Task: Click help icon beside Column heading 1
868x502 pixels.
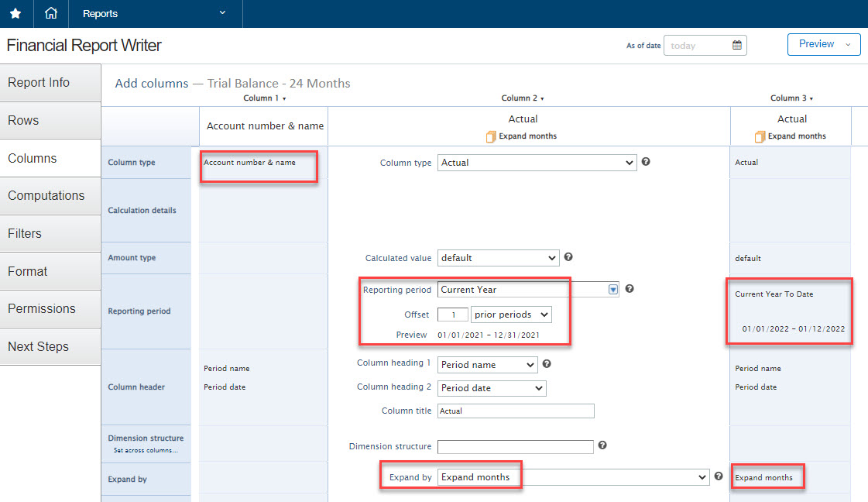Action: 547,364
